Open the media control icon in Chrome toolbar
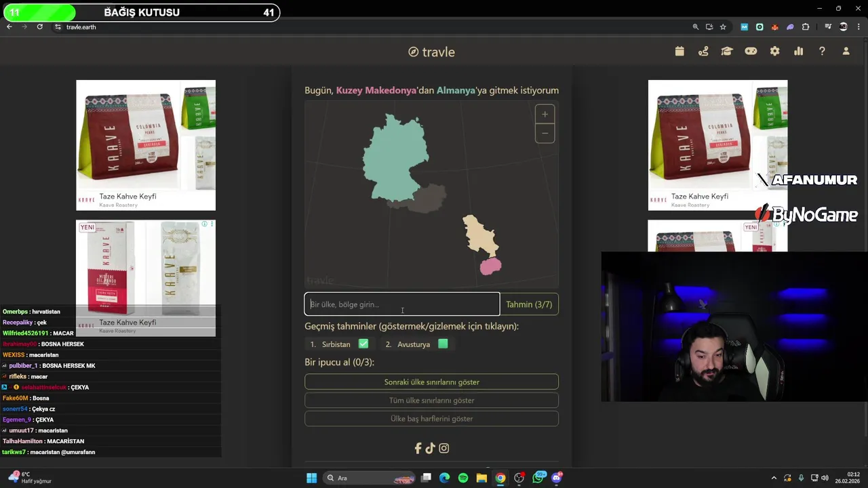868x488 pixels. pyautogui.click(x=828, y=27)
